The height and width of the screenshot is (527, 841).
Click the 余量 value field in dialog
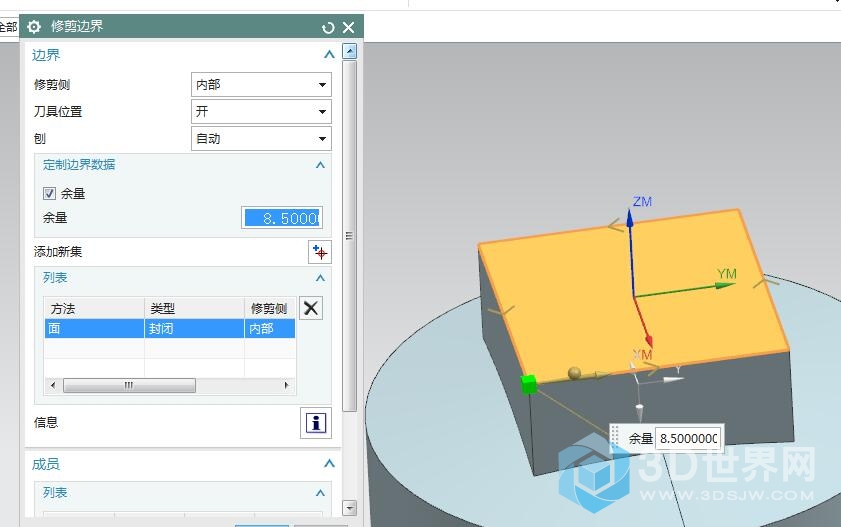pyautogui.click(x=282, y=218)
